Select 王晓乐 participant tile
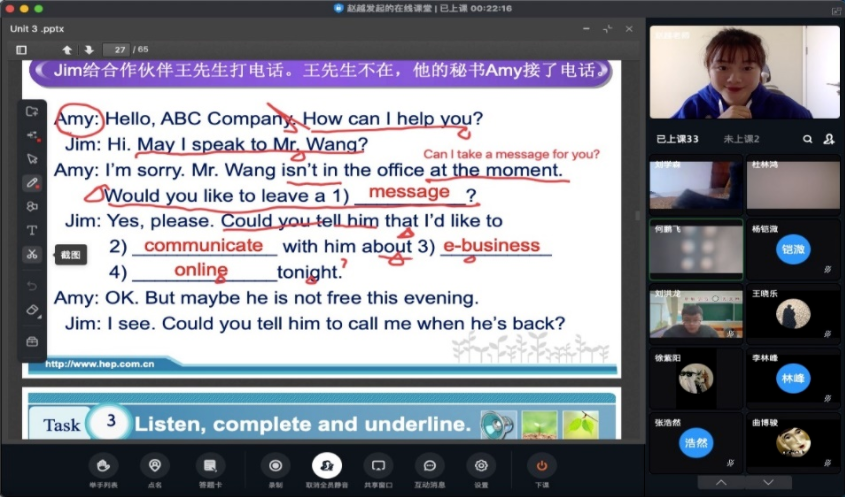 coord(793,314)
